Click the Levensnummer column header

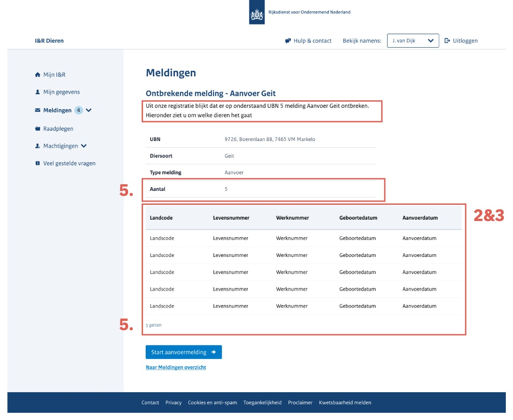coord(231,218)
